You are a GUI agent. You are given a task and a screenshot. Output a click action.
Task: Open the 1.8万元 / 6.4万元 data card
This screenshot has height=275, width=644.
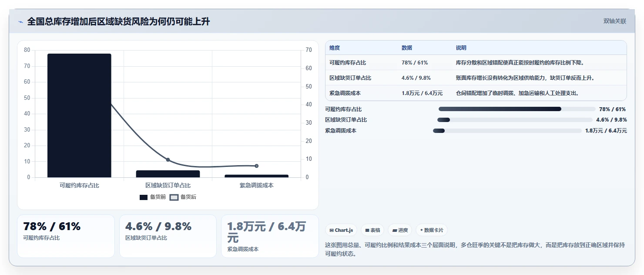(270, 236)
